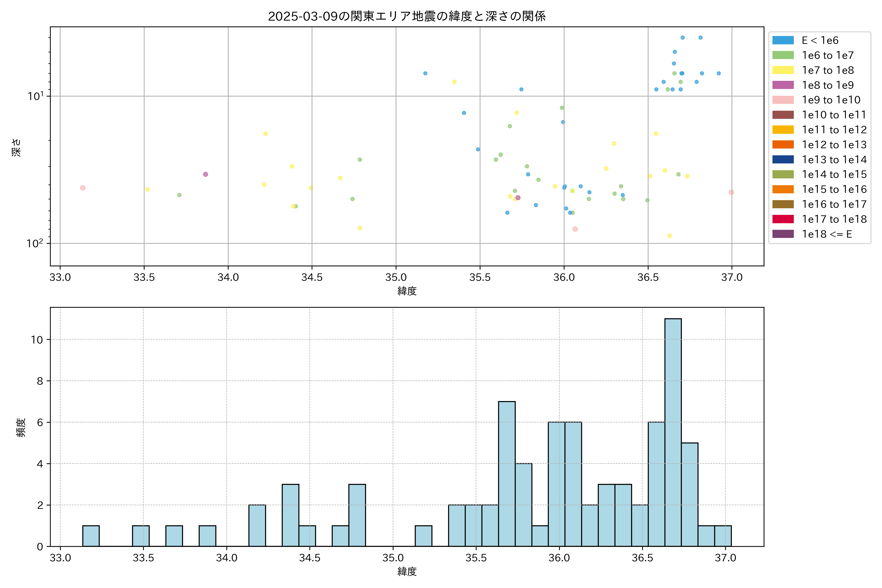Click the pink scatter point near latitude 33.1
The height and width of the screenshot is (588, 882).
83,188
